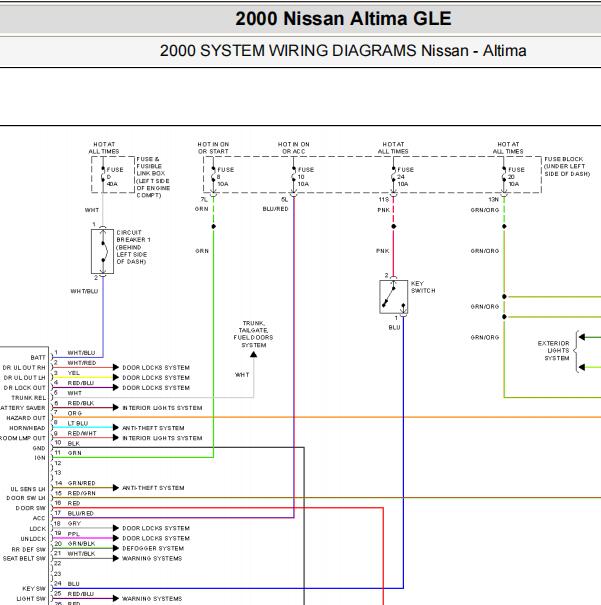Click the 'WHT' label under the trunk system arrow
Screen dimensions: 601x605
coord(242,375)
